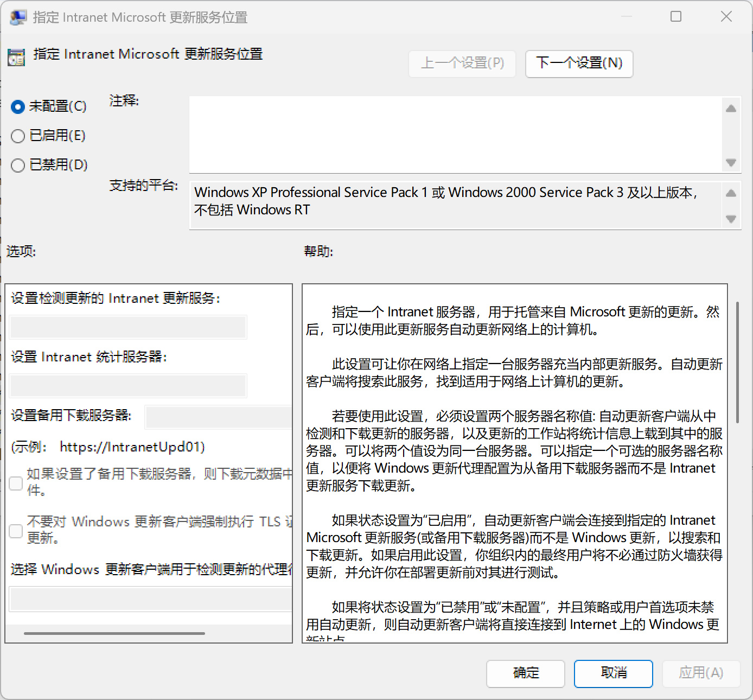Click the 设置检测更新的 Intranet 更新服务 label
The width and height of the screenshot is (753, 700).
116,298
